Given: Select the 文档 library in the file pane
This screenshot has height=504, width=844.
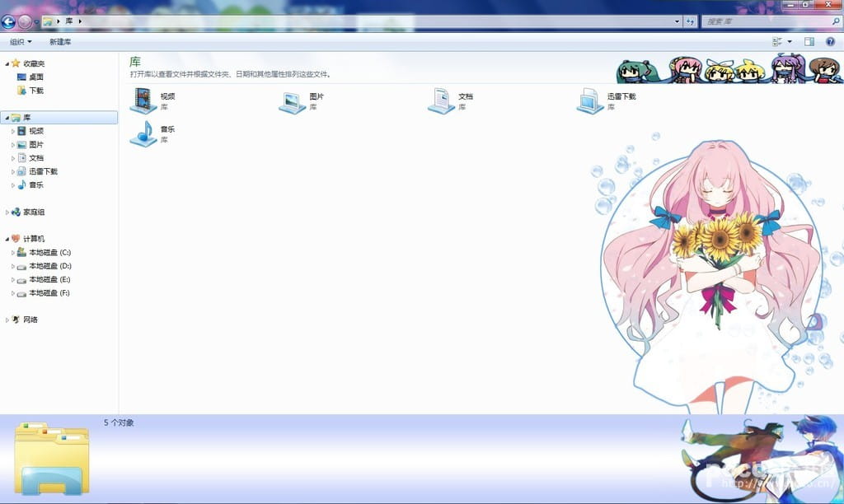Looking at the screenshot, I should click(x=451, y=100).
